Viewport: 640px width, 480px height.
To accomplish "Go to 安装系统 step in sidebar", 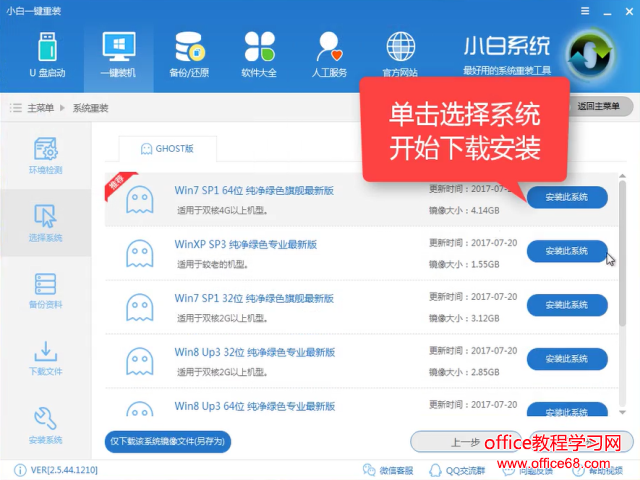I will [x=45, y=425].
